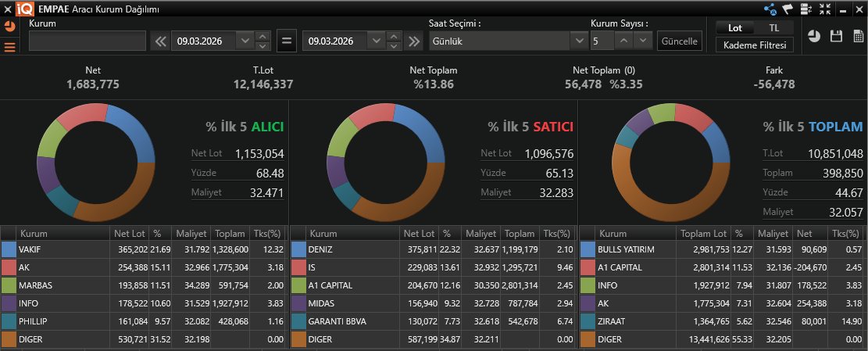Click the Fark value -56,478
This screenshot has height=351, width=868.
tap(774, 84)
